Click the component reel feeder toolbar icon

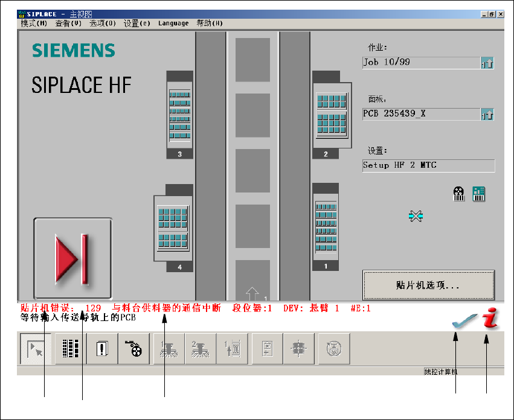click(133, 349)
